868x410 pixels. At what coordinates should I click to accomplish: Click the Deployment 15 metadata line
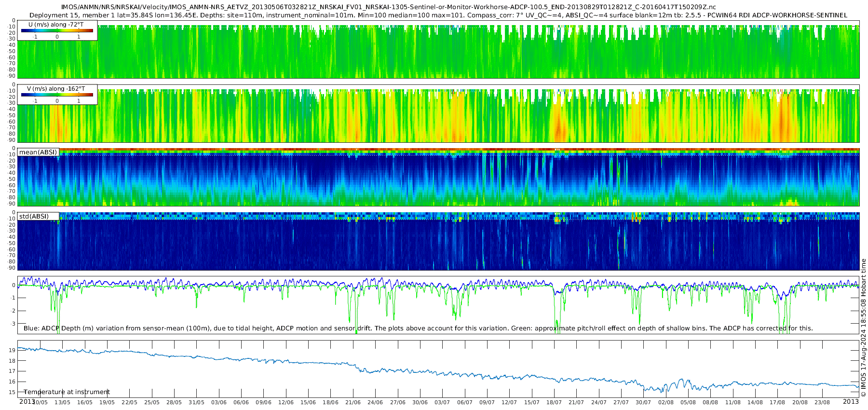tap(438, 15)
